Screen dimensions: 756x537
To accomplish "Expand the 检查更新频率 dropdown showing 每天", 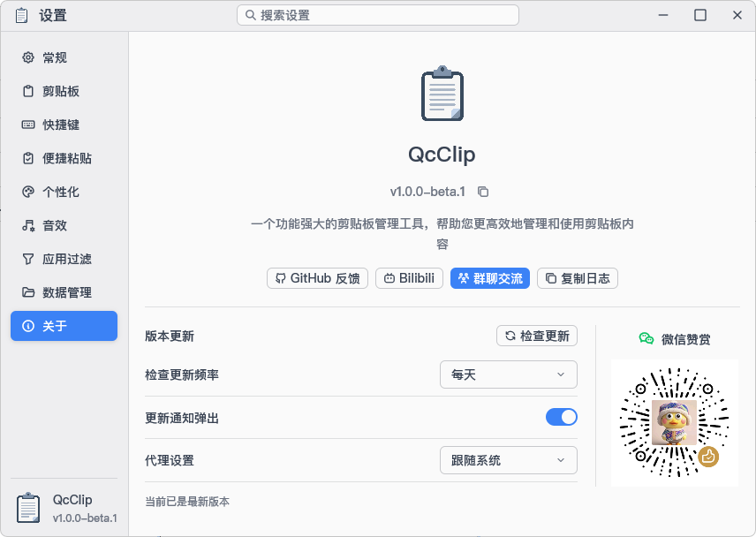I will click(x=508, y=374).
